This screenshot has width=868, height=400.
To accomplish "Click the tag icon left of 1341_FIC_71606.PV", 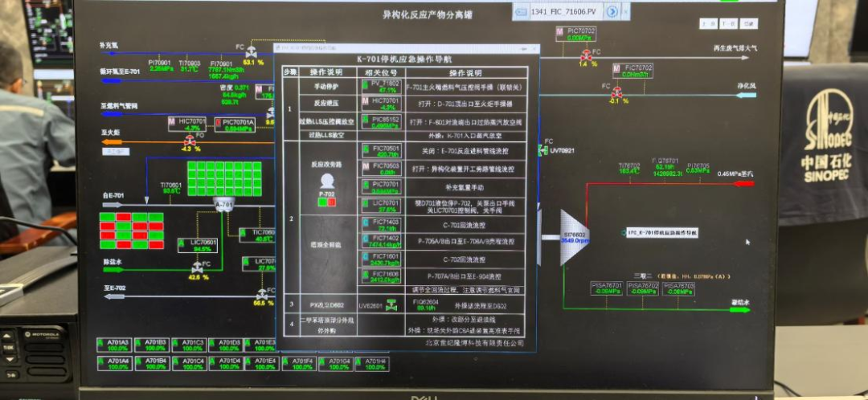I will 521,11.
